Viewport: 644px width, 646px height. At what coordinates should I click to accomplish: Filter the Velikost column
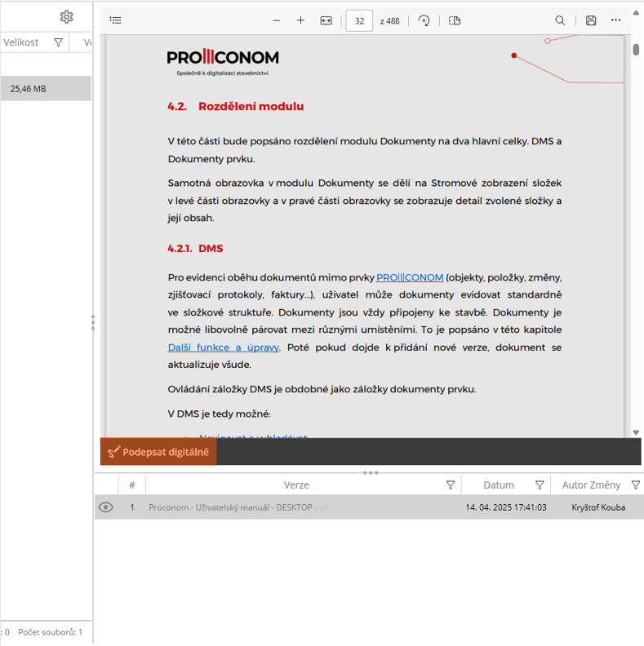coord(58,42)
